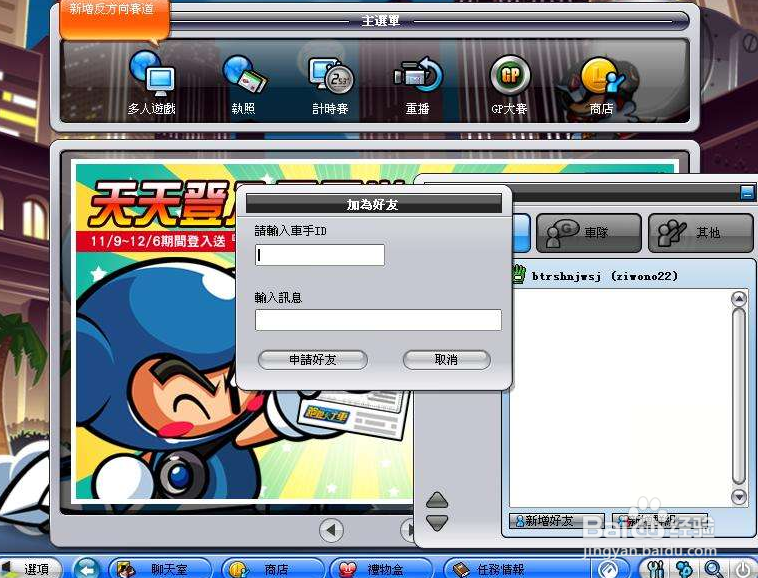Switch to the 車隊 tab

tap(589, 233)
